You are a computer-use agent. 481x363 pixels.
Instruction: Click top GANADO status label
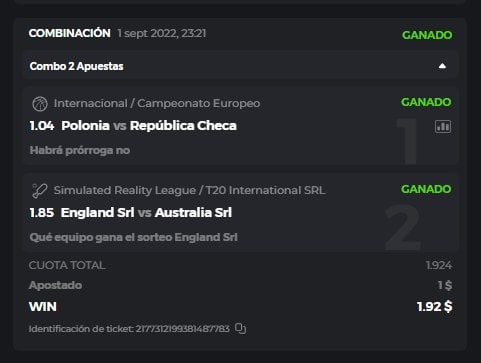tap(427, 35)
